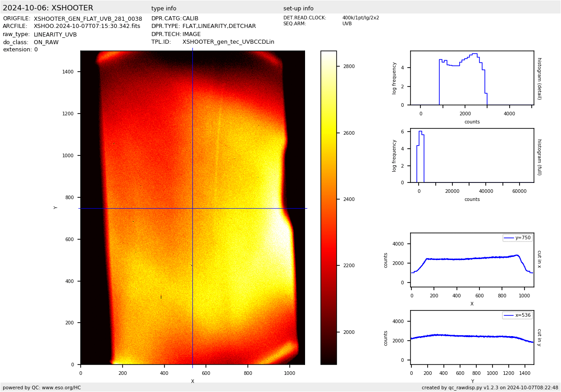The width and height of the screenshot is (561, 392).
Task: Click the x=536 legend in the cut-in-y plot
Action: pos(517,315)
